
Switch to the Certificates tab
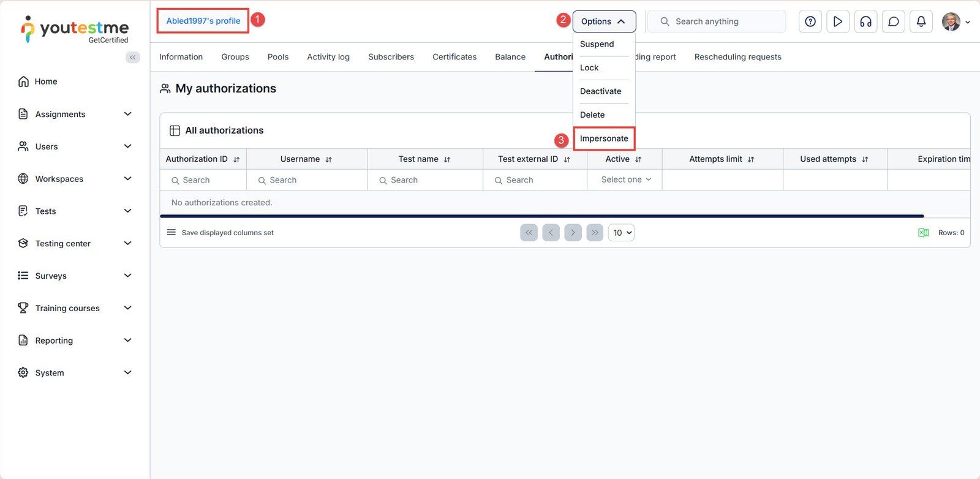(454, 57)
